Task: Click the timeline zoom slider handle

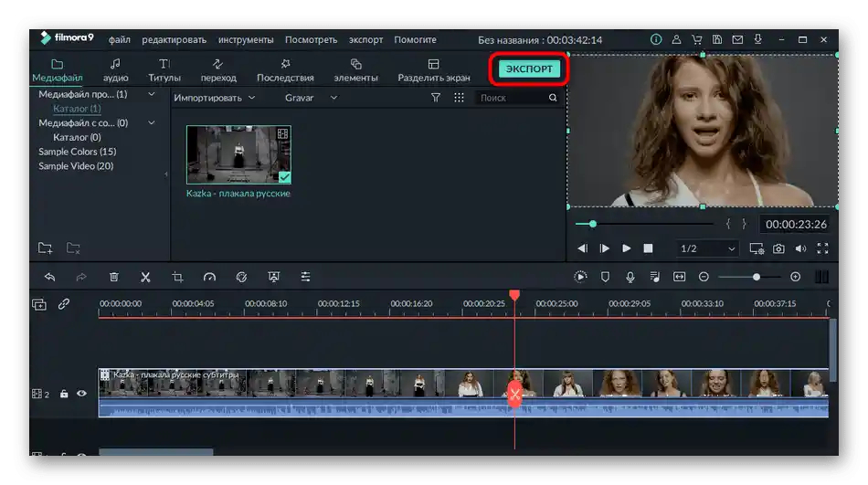Action: coord(757,277)
